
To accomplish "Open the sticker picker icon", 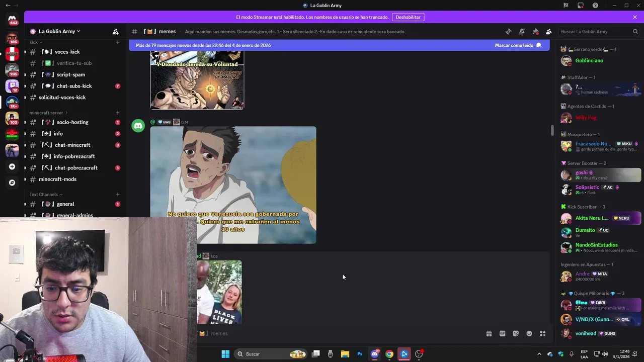I will coord(516,333).
